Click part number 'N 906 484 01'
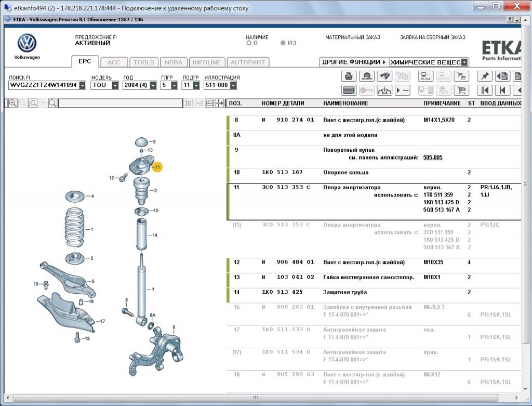This screenshot has height=406, width=532. click(288, 263)
